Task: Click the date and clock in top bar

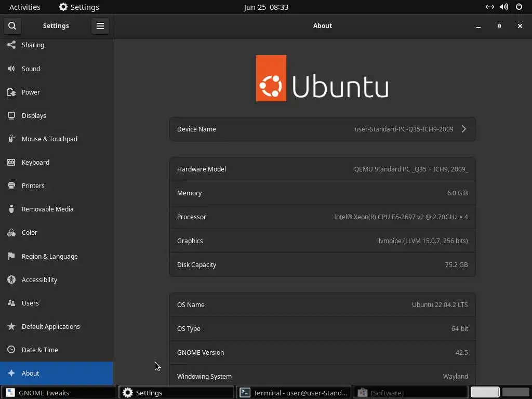Action: [266, 7]
